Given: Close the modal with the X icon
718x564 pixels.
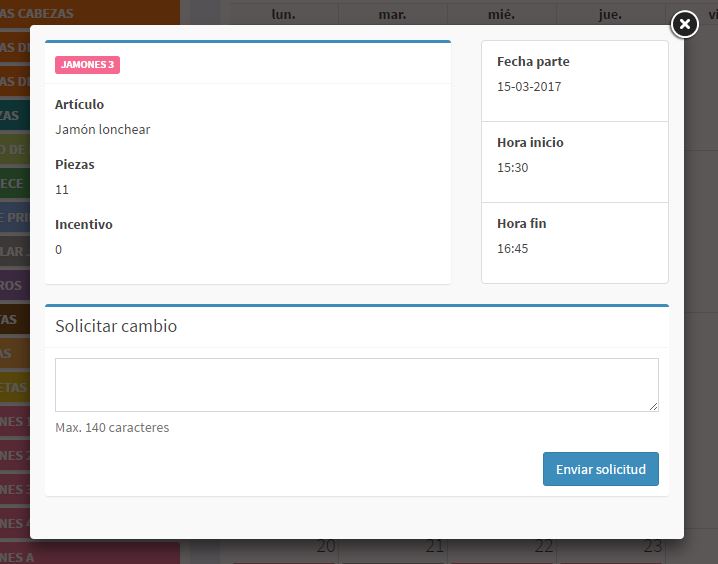Looking at the screenshot, I should [684, 24].
